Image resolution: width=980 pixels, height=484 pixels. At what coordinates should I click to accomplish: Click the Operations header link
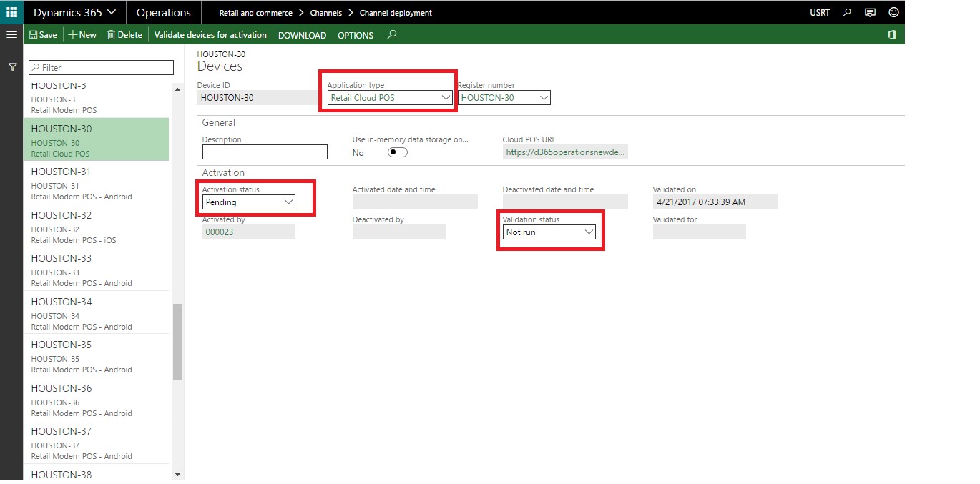(x=164, y=12)
